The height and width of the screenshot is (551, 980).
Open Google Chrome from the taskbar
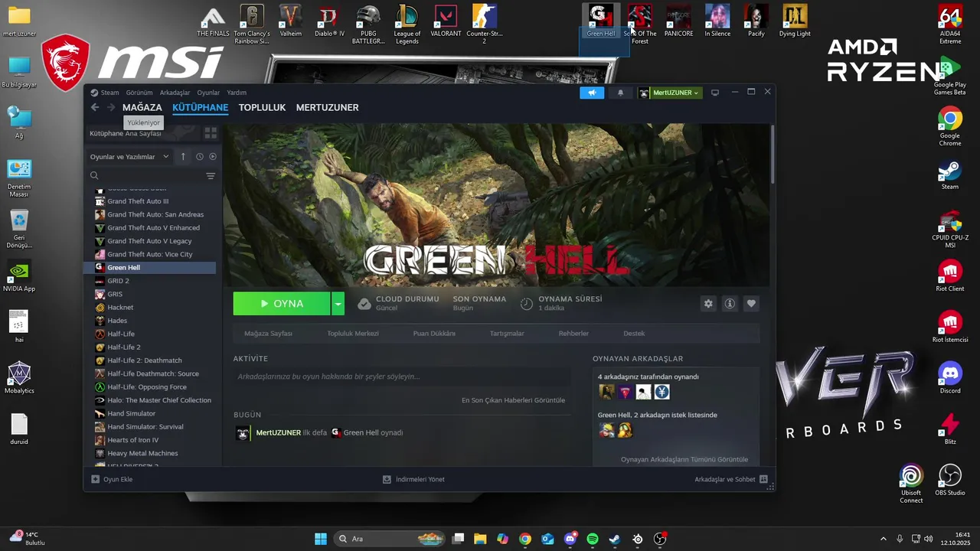(524, 539)
